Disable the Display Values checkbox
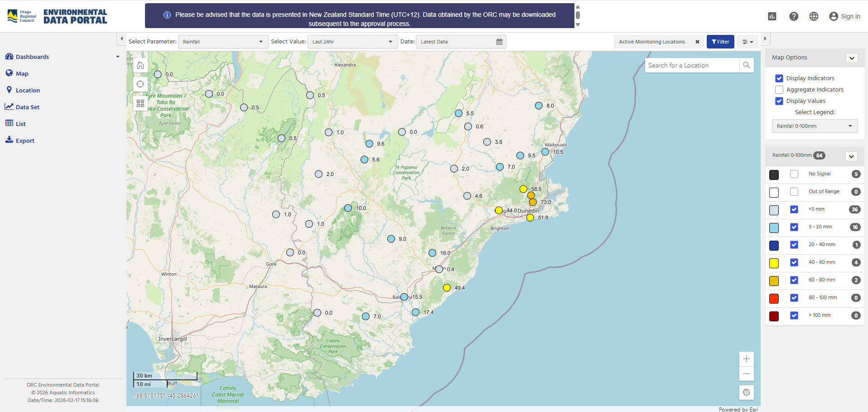 779,101
